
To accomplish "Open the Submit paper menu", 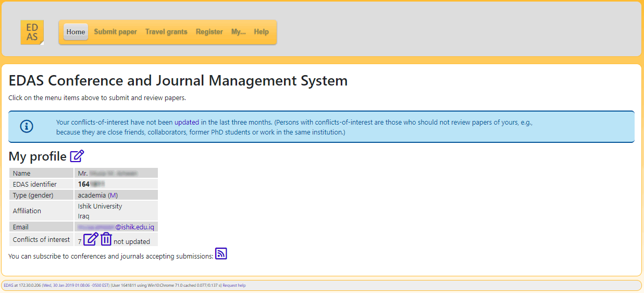I will (115, 32).
